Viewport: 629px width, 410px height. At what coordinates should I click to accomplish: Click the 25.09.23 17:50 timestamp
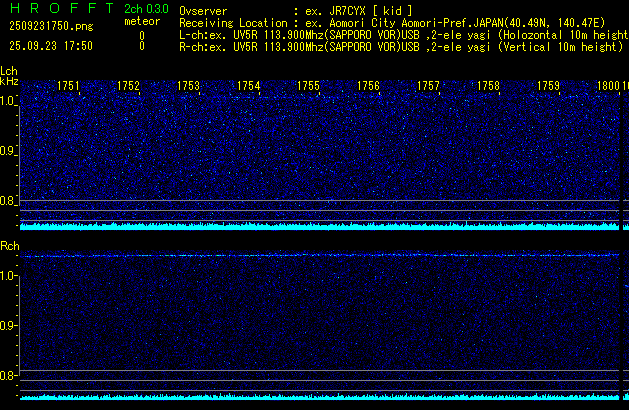[47, 46]
